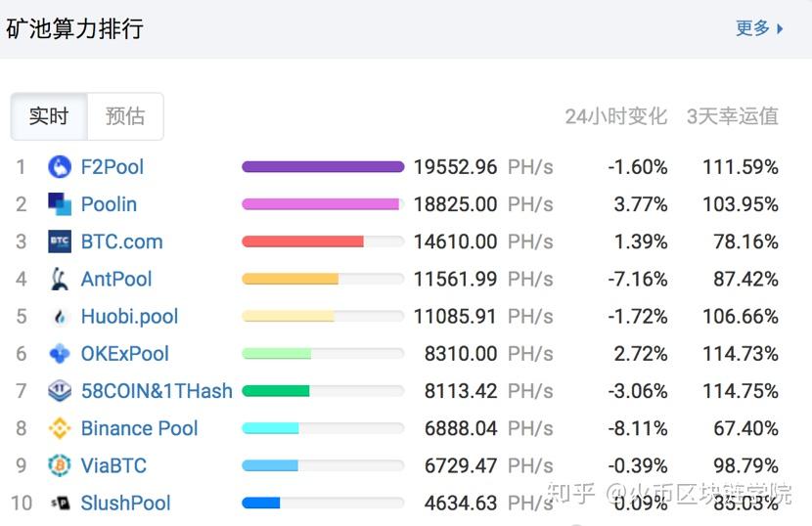The image size is (812, 526).
Task: Click the -1.60% change for F2Pool
Action: 638,167
